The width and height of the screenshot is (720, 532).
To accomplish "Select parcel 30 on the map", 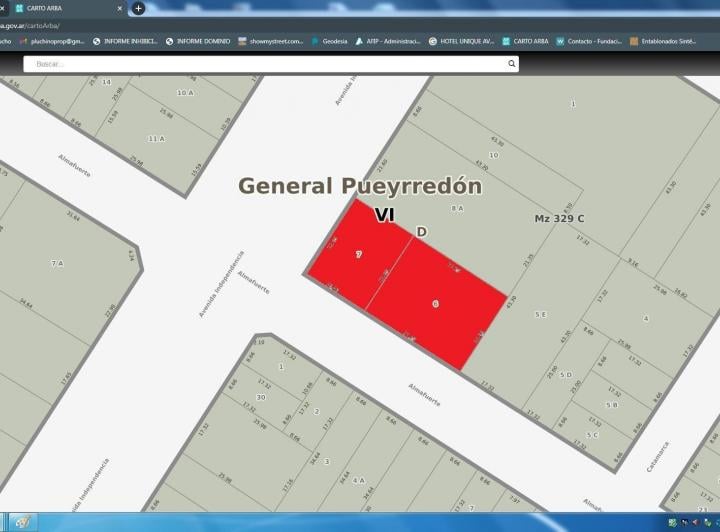I will point(261,397).
